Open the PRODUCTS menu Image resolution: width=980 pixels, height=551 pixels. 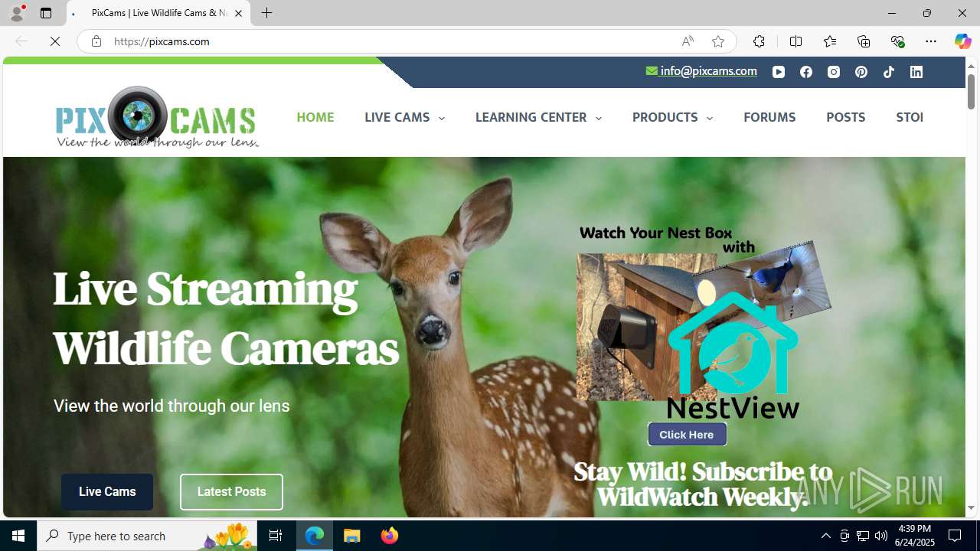[x=665, y=117]
